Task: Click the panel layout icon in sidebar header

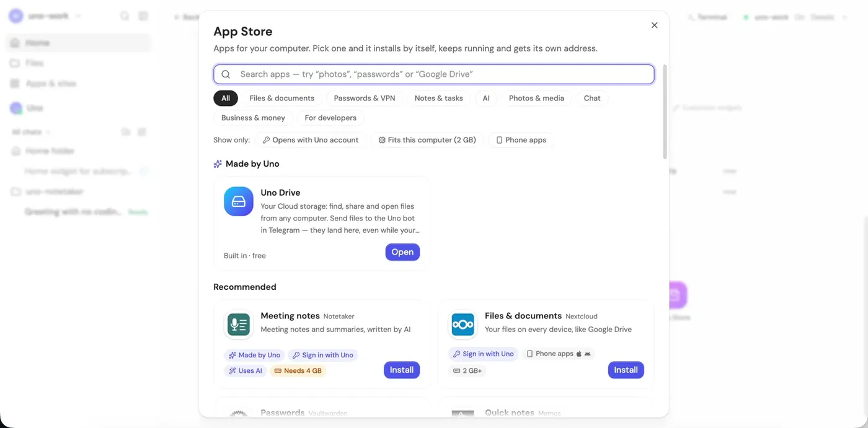Action: point(143,16)
